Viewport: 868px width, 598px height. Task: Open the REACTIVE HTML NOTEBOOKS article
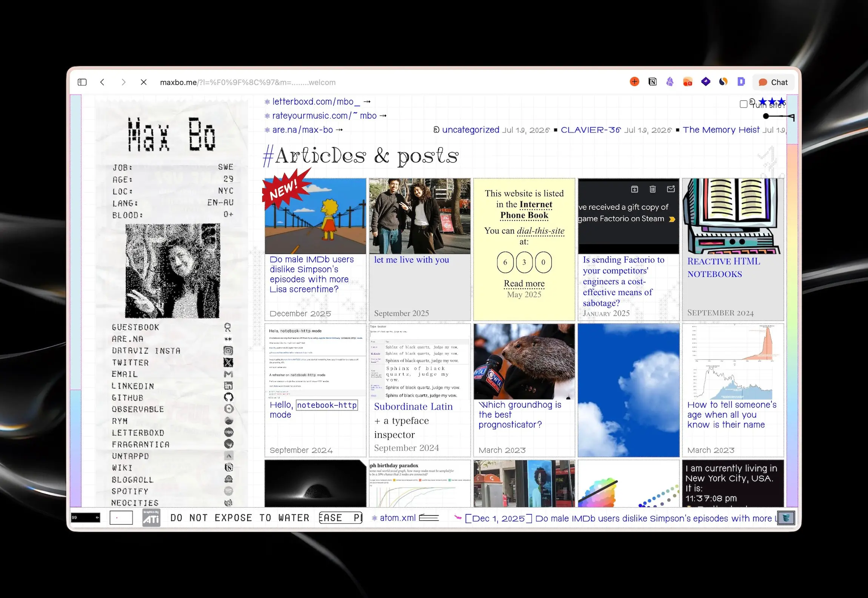point(723,267)
